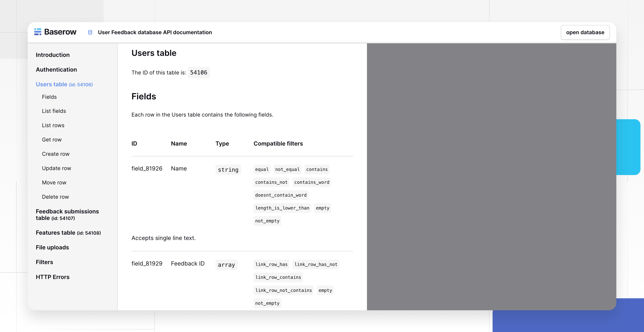
Task: Click the field_81926 ID cell
Action: click(147, 169)
